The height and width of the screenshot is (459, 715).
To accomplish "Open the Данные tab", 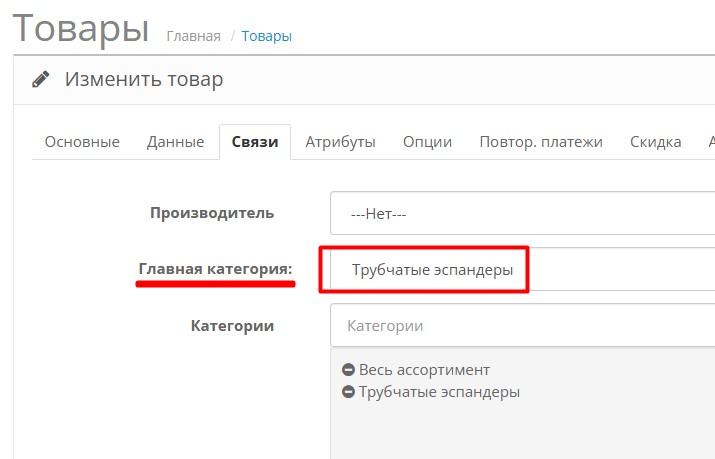I will tap(176, 142).
